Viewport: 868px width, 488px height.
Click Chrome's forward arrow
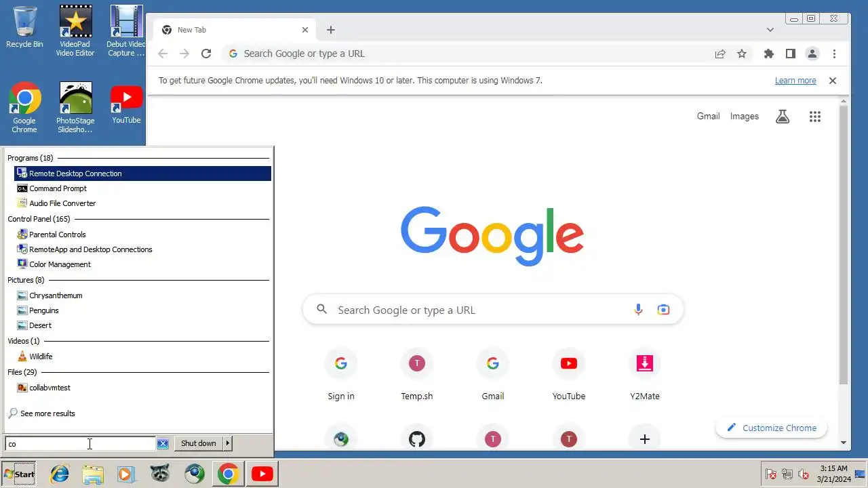coord(184,54)
